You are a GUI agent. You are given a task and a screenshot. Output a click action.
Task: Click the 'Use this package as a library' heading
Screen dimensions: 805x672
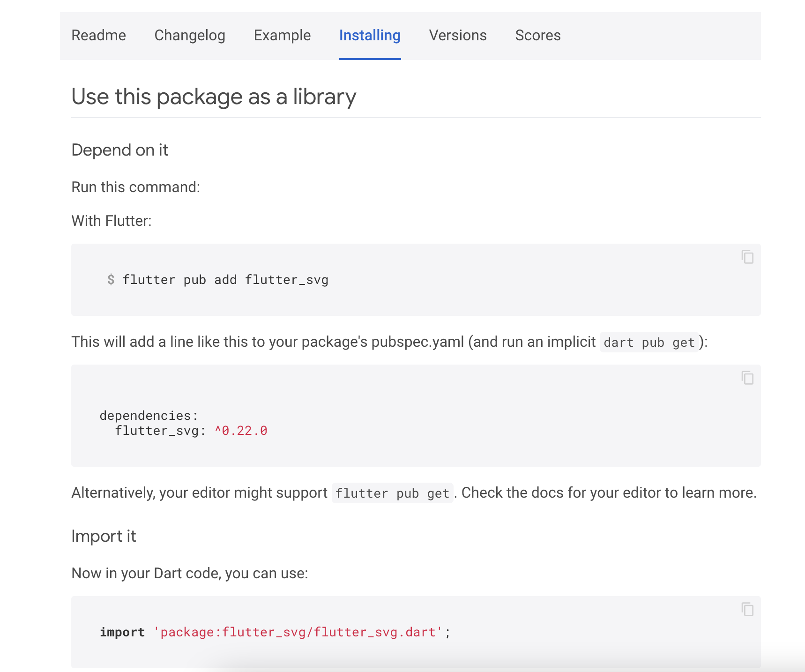214,97
